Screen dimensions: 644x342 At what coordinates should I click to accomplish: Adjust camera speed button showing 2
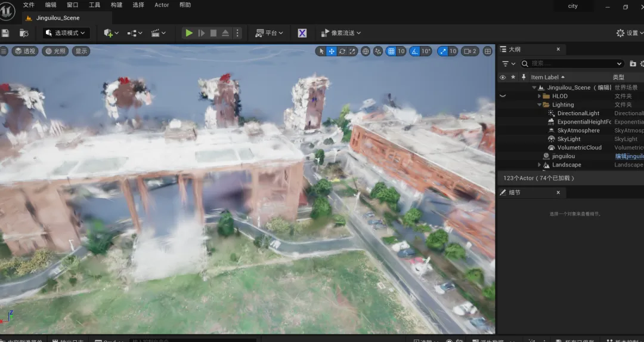click(x=470, y=51)
